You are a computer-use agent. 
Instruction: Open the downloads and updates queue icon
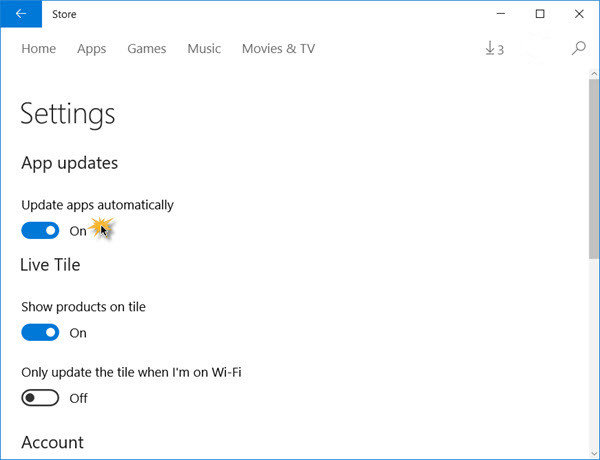tap(494, 49)
